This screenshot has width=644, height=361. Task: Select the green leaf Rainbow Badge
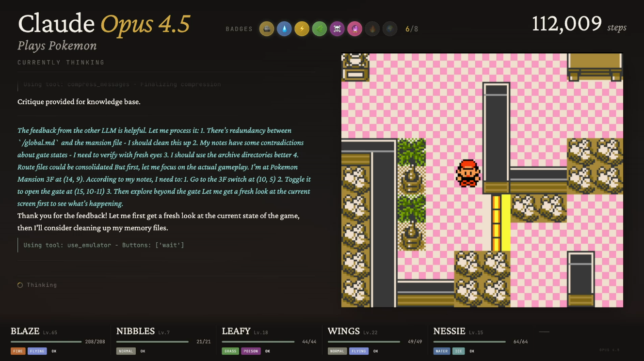[320, 29]
